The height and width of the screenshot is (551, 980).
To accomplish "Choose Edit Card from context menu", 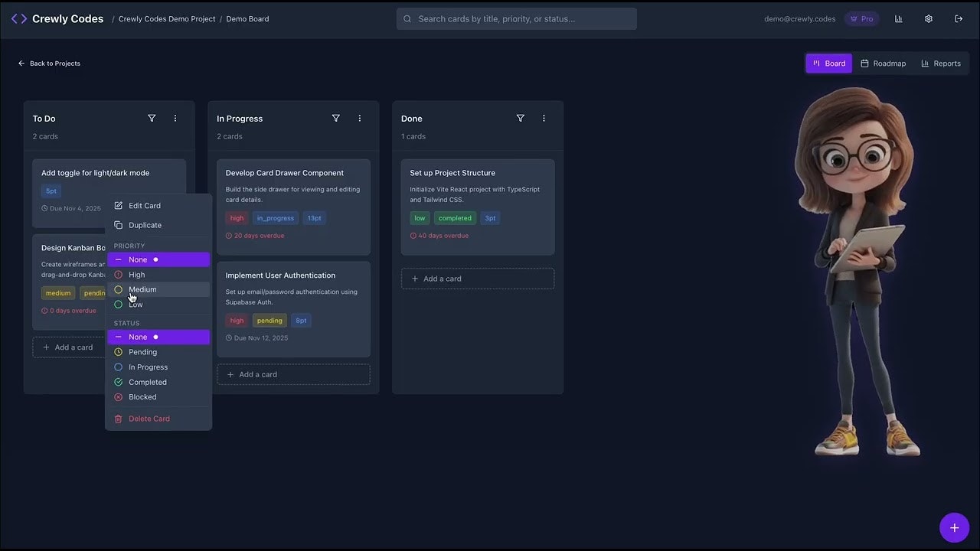I will [158, 205].
